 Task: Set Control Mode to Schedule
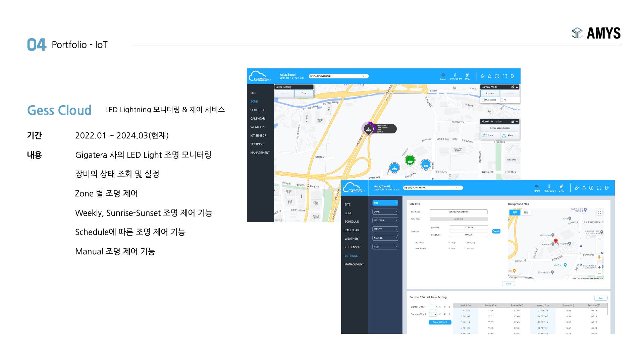point(490,94)
